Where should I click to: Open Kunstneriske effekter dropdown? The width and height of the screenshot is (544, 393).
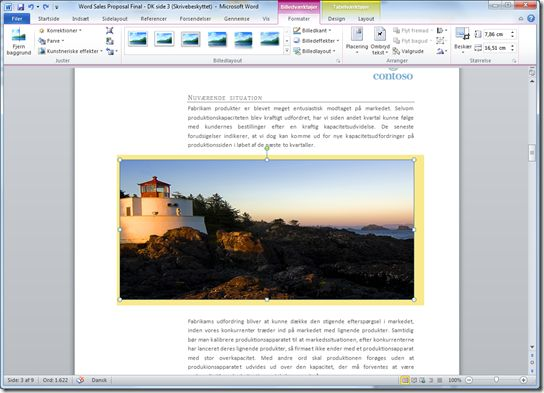click(71, 51)
